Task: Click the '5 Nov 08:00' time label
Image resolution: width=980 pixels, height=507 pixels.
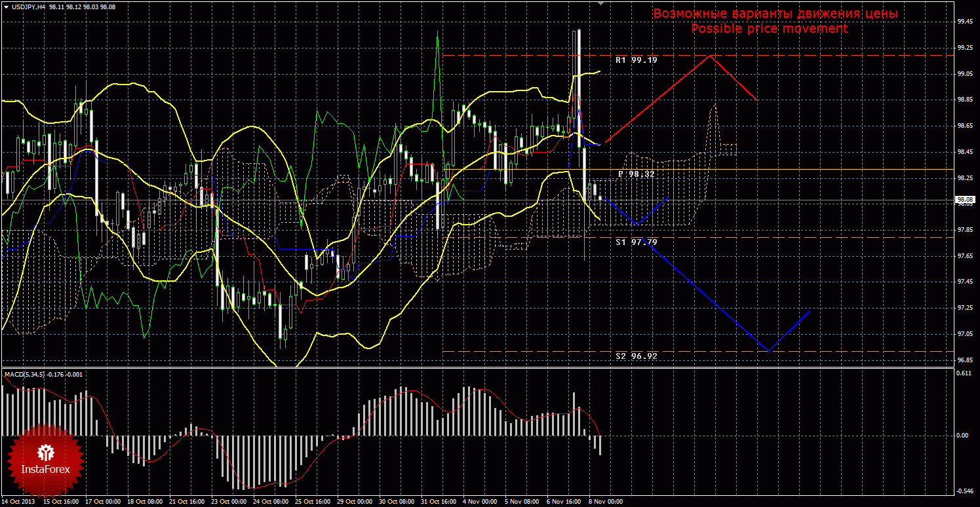Action: (522, 502)
